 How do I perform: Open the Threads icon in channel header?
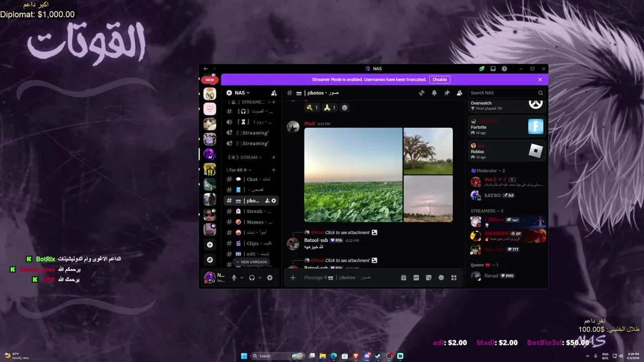click(422, 93)
